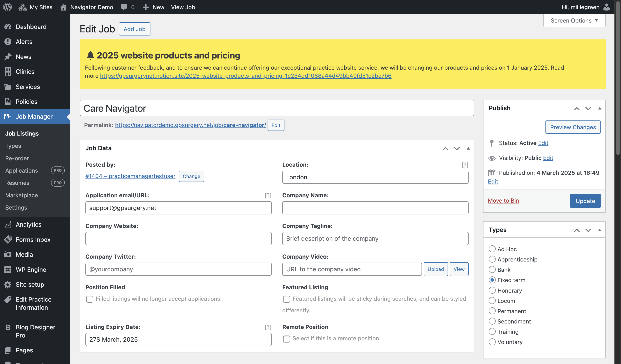621x364 pixels.
Task: Click the blue Update button
Action: pyautogui.click(x=585, y=201)
